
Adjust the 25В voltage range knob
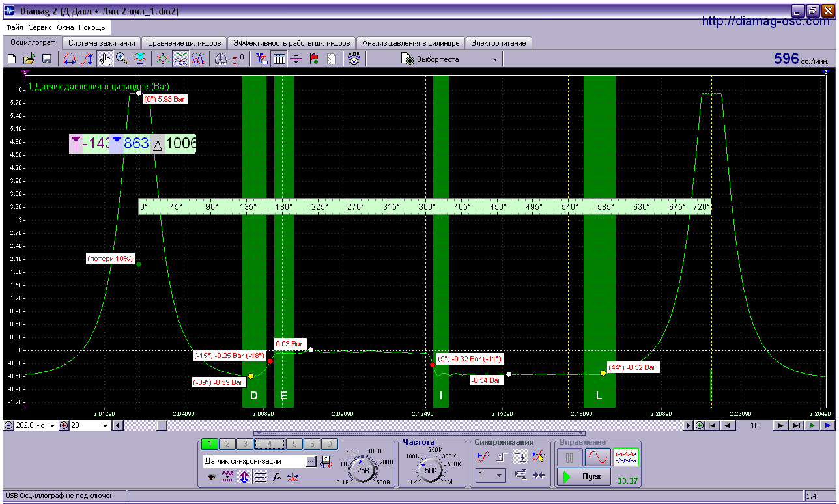[x=363, y=470]
